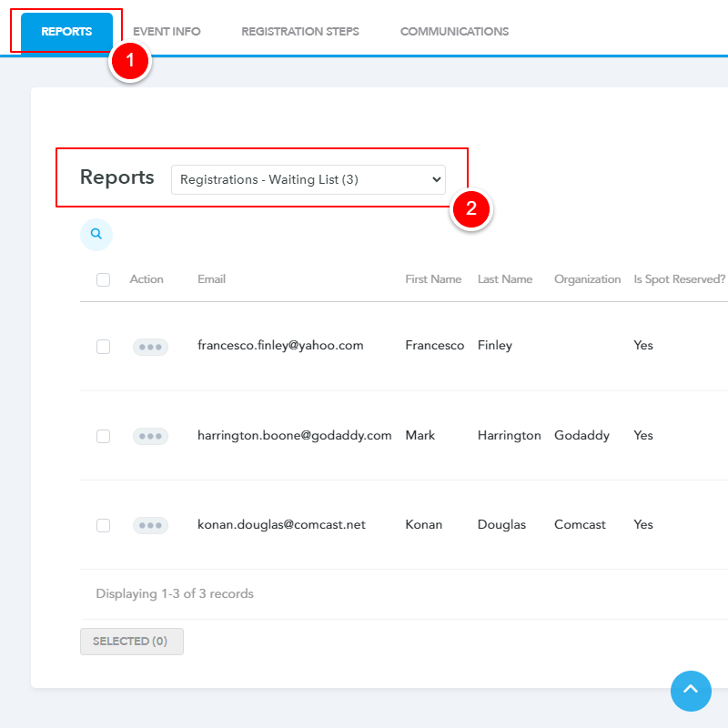Open the Communications tab
Viewport: 728px width, 728px height.
(x=454, y=31)
